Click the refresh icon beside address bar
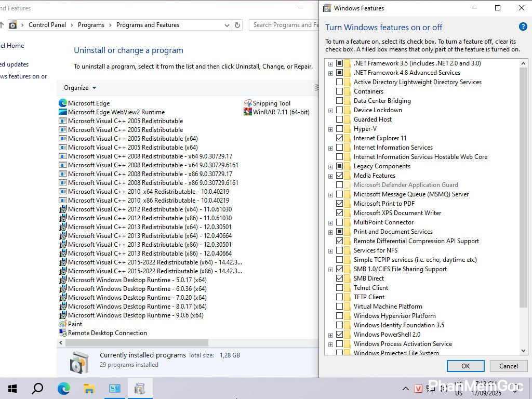 [237, 25]
